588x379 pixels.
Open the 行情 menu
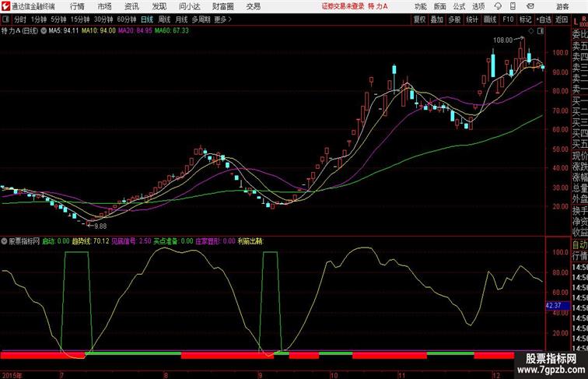[77, 6]
